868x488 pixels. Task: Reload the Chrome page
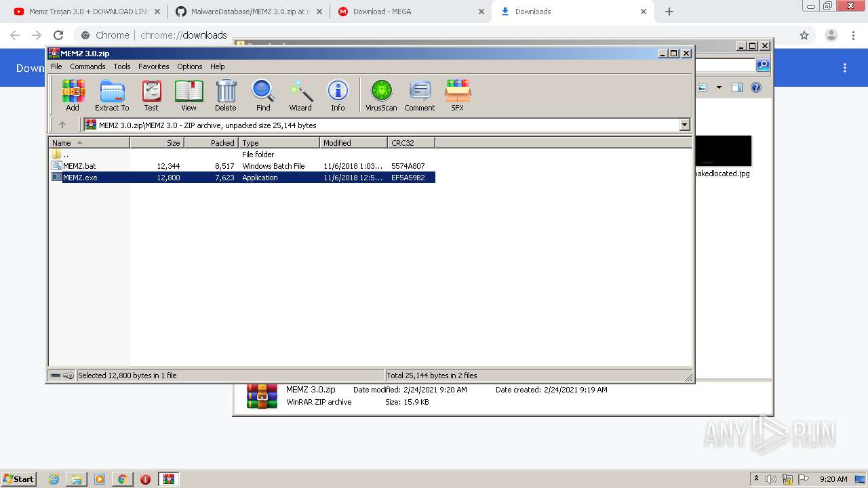click(x=58, y=35)
